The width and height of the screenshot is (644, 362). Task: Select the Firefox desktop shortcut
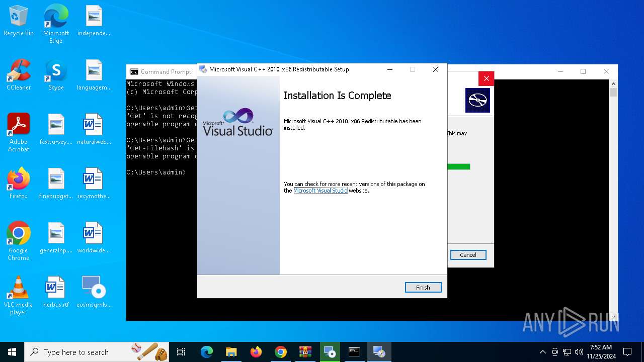[19, 184]
